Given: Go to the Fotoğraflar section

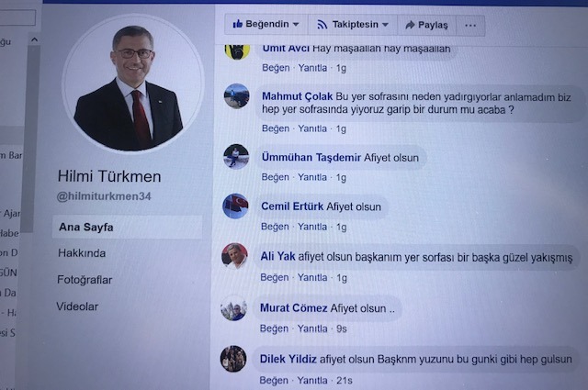Looking at the screenshot, I should click(x=85, y=280).
